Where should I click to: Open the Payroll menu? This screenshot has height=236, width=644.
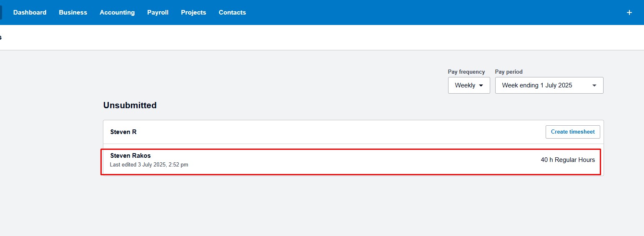point(158,12)
